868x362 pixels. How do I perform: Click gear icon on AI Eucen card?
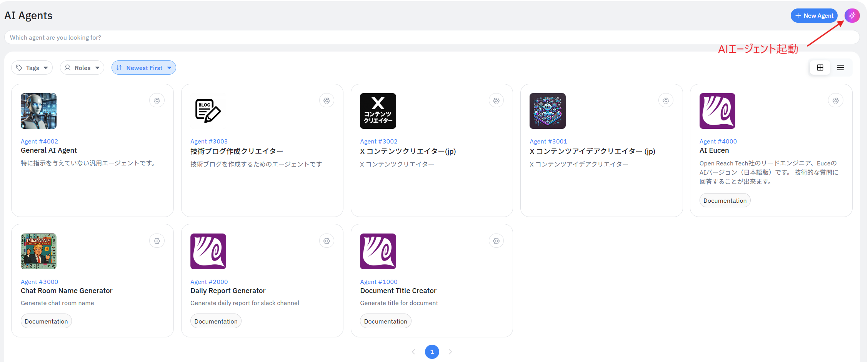(835, 101)
